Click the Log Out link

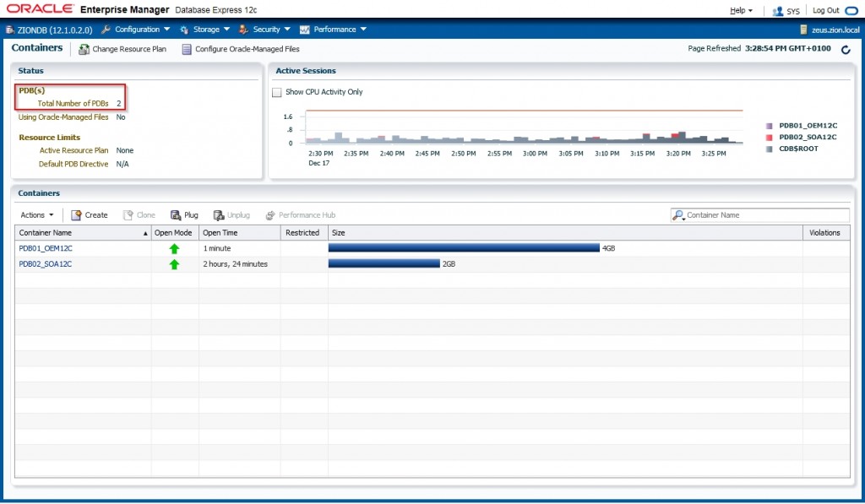pos(824,10)
